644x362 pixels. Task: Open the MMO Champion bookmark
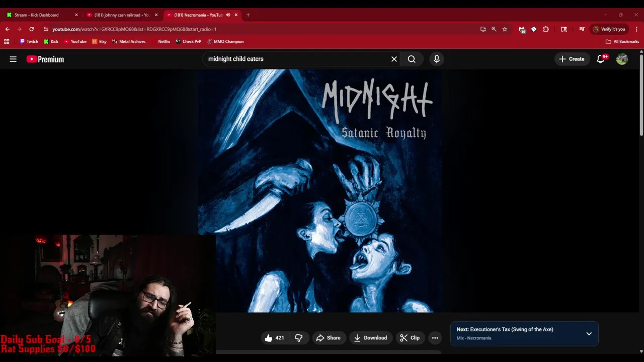(x=225, y=42)
